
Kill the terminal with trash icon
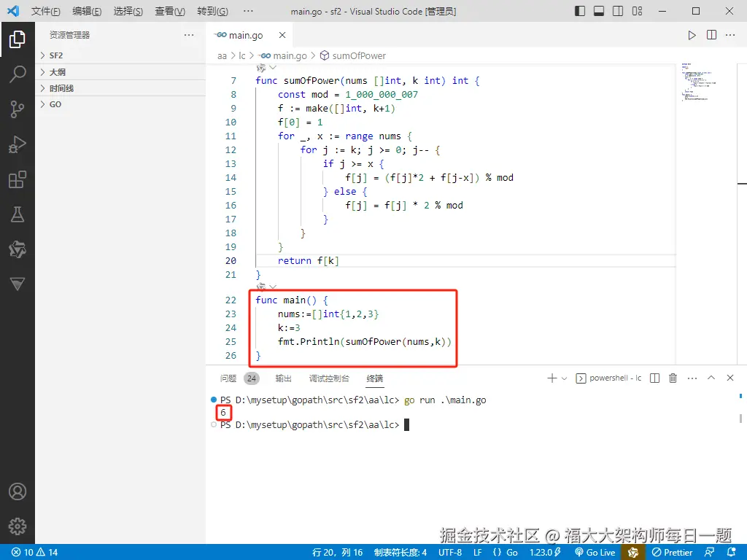[673, 378]
